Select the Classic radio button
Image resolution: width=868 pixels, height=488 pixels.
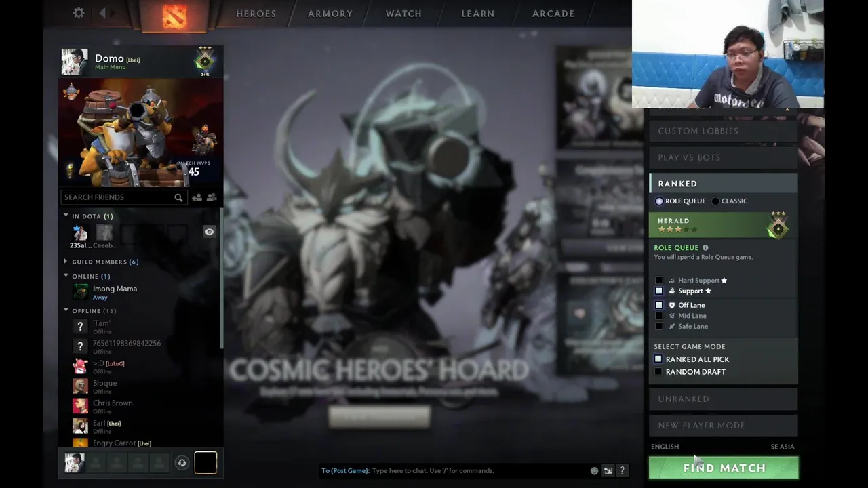point(715,201)
